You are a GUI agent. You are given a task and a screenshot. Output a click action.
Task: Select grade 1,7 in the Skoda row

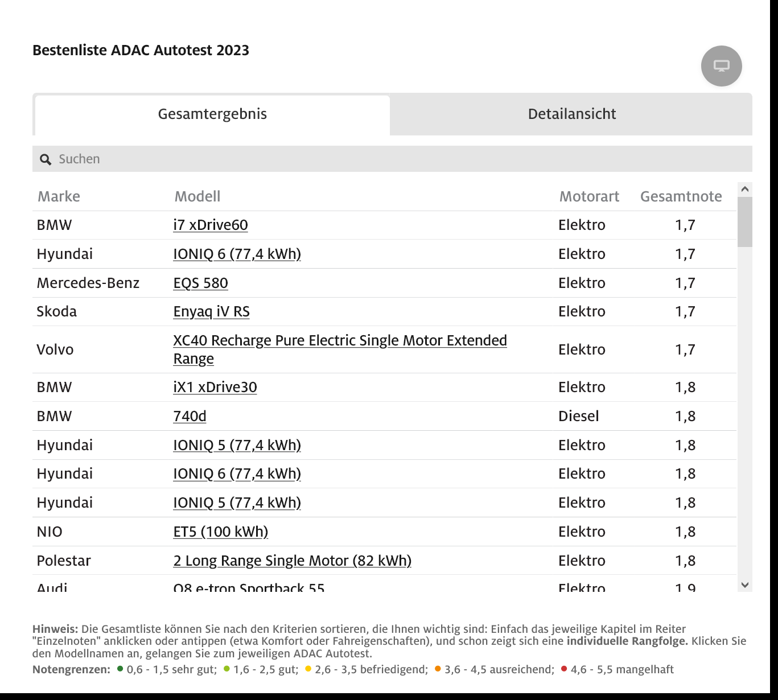tap(685, 311)
